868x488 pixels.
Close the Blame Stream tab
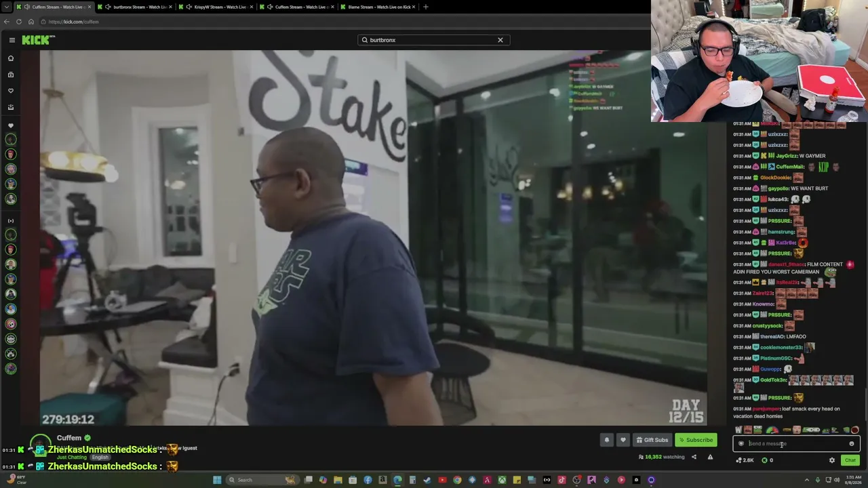coord(414,7)
